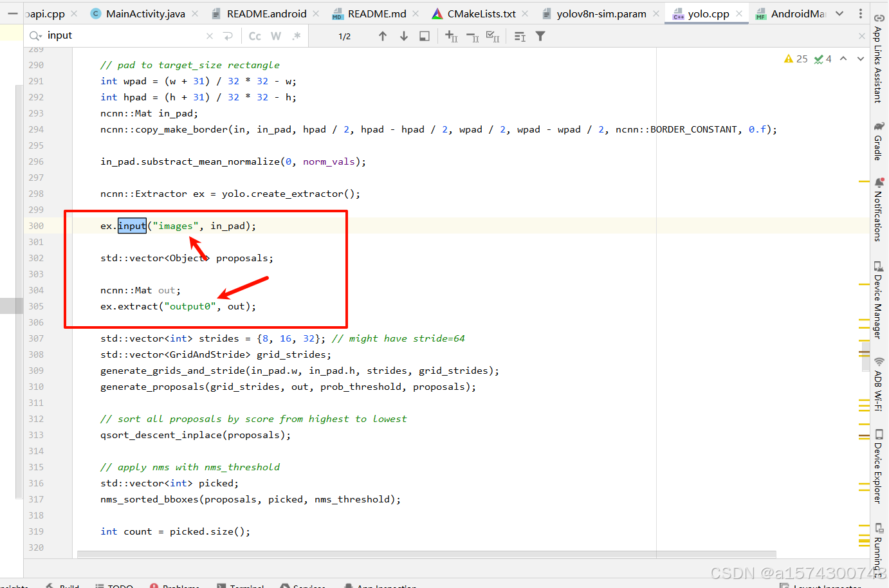Viewport: 889px width, 588px height.
Task: Jump to next search occurrence arrow
Action: coord(403,36)
